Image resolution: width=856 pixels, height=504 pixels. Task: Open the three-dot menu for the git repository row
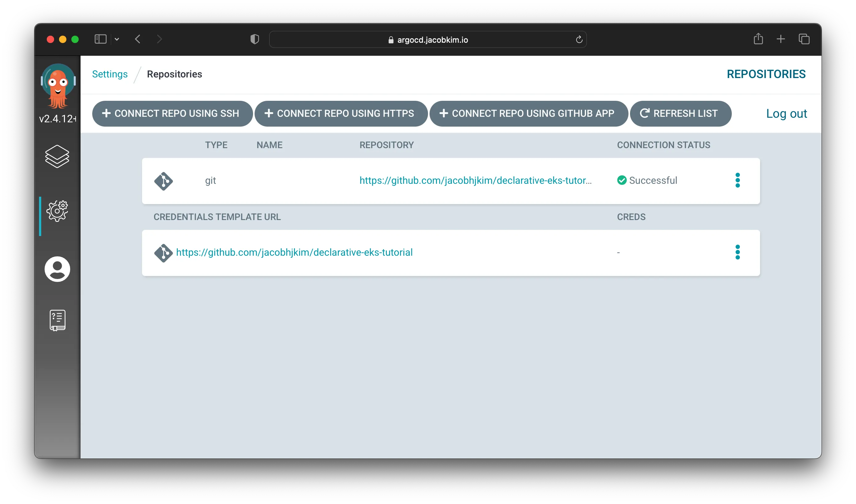point(738,181)
